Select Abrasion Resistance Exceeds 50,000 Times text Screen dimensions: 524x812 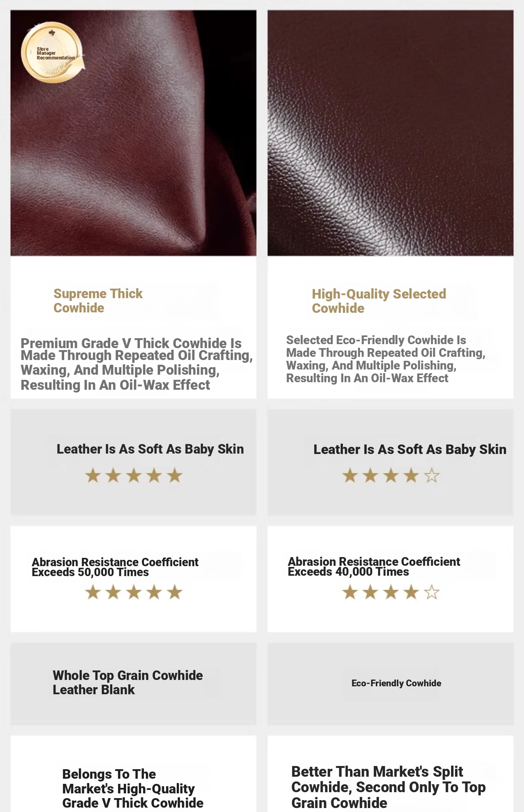[x=115, y=567]
